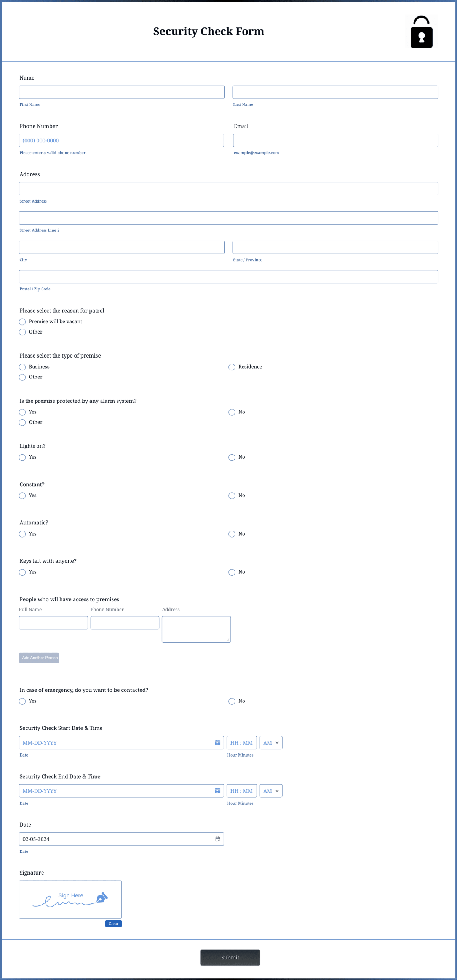Click the First Name input field
Screen dimensions: 457x980
click(x=121, y=92)
